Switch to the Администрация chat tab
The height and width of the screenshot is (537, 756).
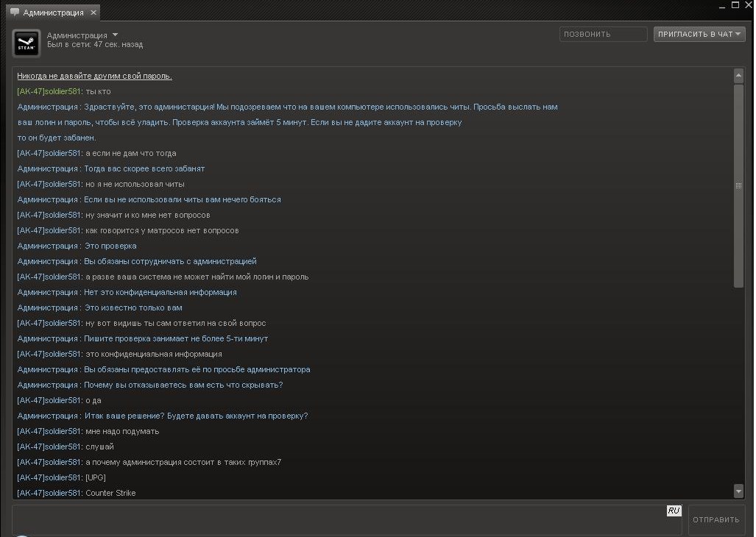point(53,13)
